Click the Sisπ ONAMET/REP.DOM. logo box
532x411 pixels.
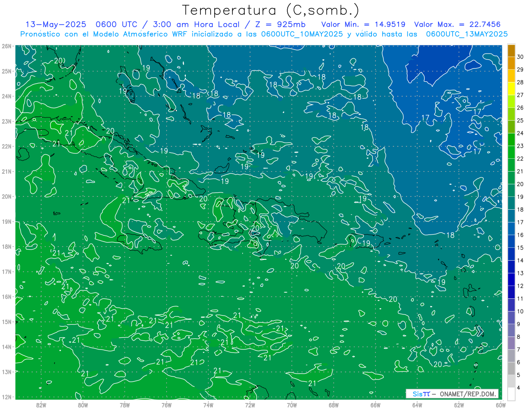coord(452,394)
